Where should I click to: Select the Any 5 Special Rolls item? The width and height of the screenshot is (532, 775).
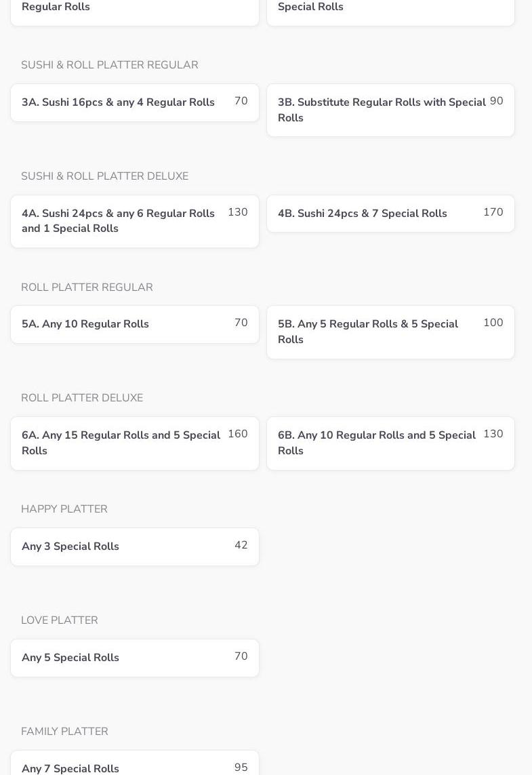point(134,658)
